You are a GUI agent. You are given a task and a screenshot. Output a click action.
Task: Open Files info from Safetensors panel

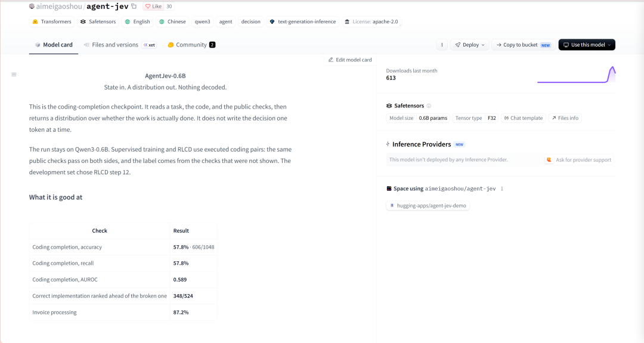pyautogui.click(x=565, y=118)
